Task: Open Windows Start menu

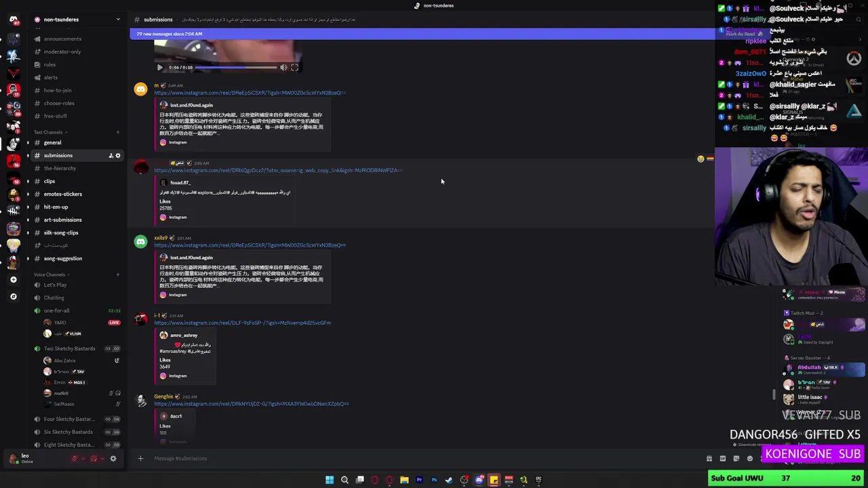Action: point(330,480)
